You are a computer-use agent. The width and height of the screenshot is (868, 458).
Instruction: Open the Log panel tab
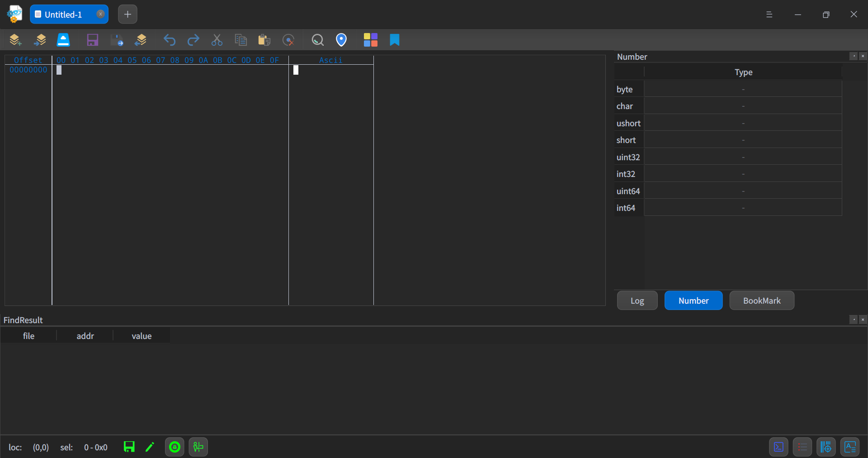[637, 301]
